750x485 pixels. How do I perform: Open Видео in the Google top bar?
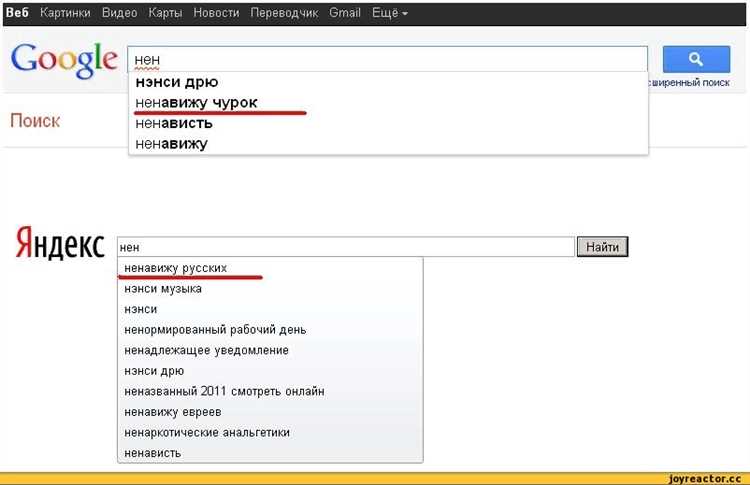tap(120, 13)
